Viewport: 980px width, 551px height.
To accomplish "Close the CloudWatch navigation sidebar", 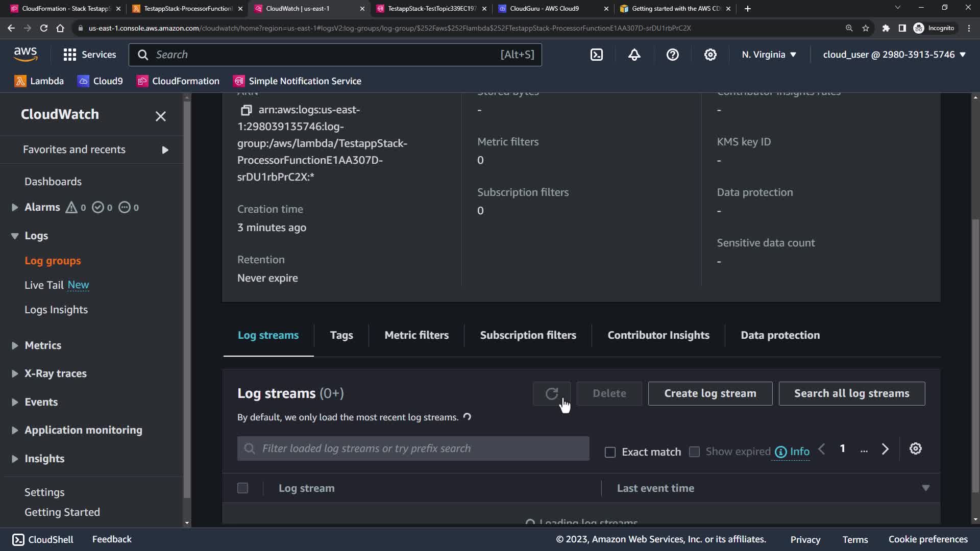I will click(160, 116).
